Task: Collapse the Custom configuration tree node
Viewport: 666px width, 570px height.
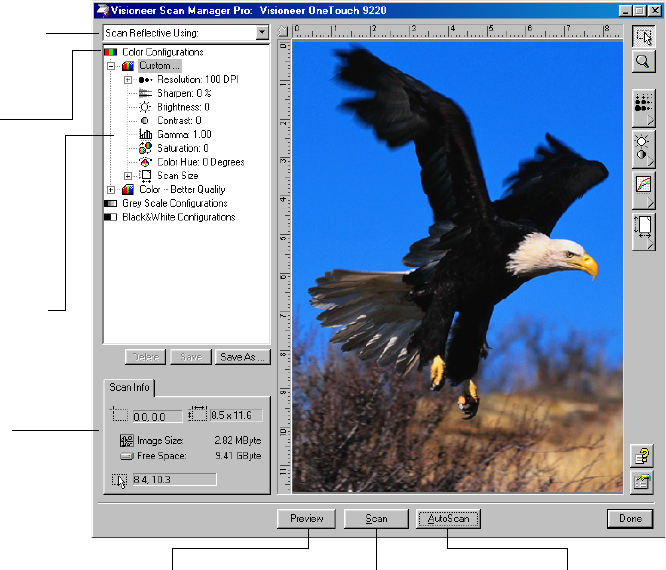Action: (112, 66)
